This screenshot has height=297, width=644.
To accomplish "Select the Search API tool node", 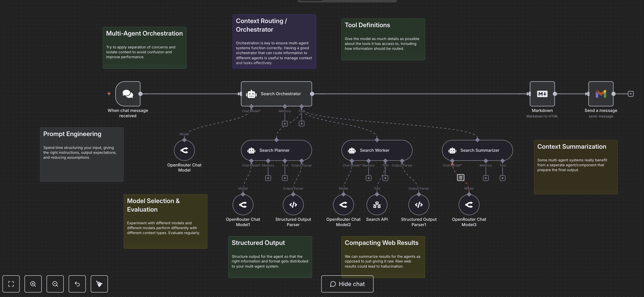I will coord(377,205).
